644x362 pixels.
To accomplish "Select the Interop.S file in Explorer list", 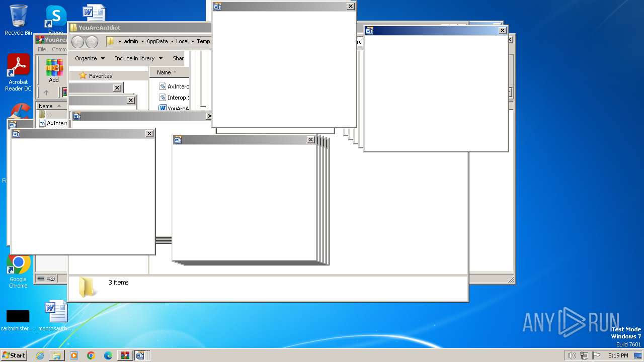I will (x=174, y=98).
